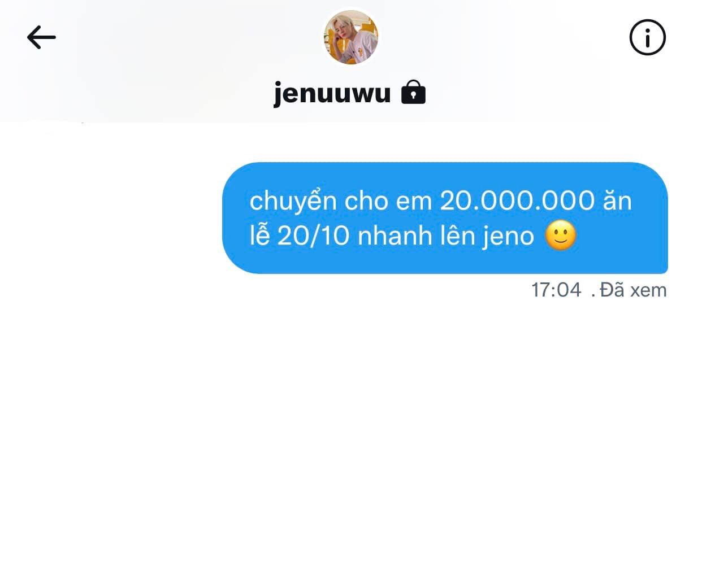
Task: Click the word 'chuyển' in the message
Action: coord(293,201)
